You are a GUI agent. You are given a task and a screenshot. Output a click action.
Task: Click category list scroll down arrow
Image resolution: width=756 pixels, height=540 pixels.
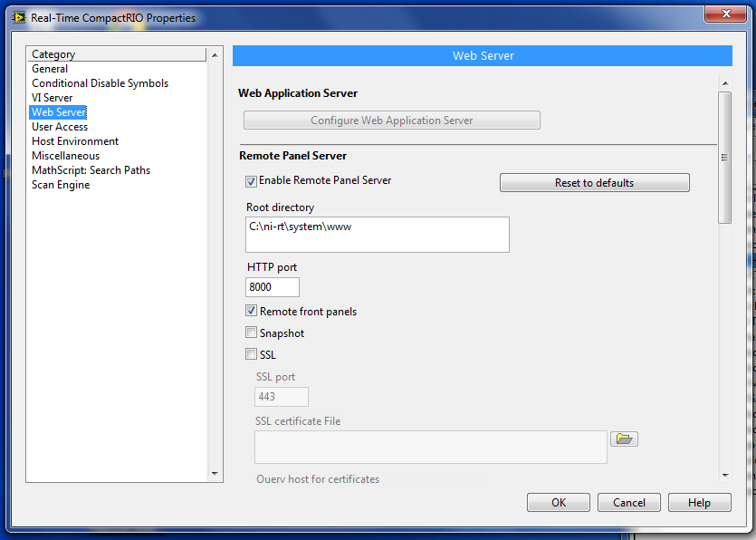tap(215, 474)
